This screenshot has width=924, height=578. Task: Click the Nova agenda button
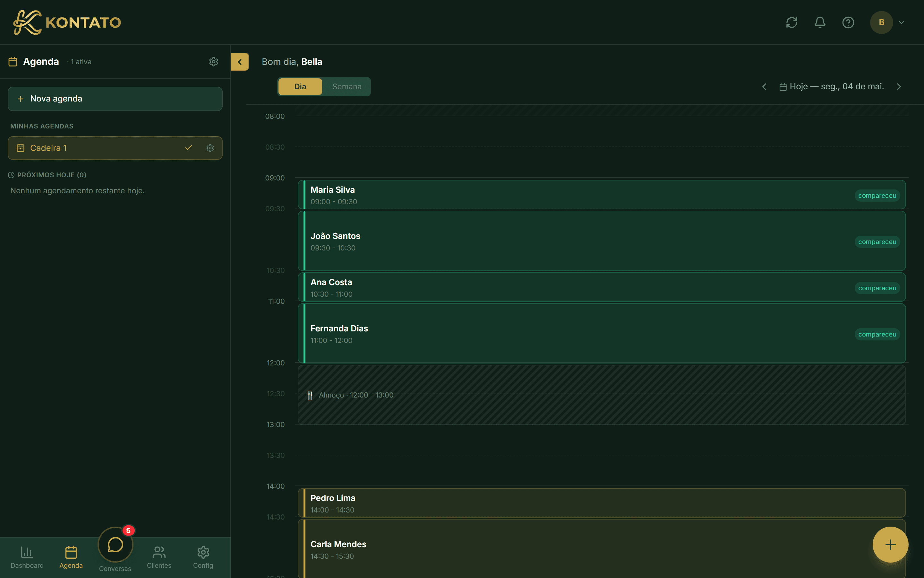(115, 99)
